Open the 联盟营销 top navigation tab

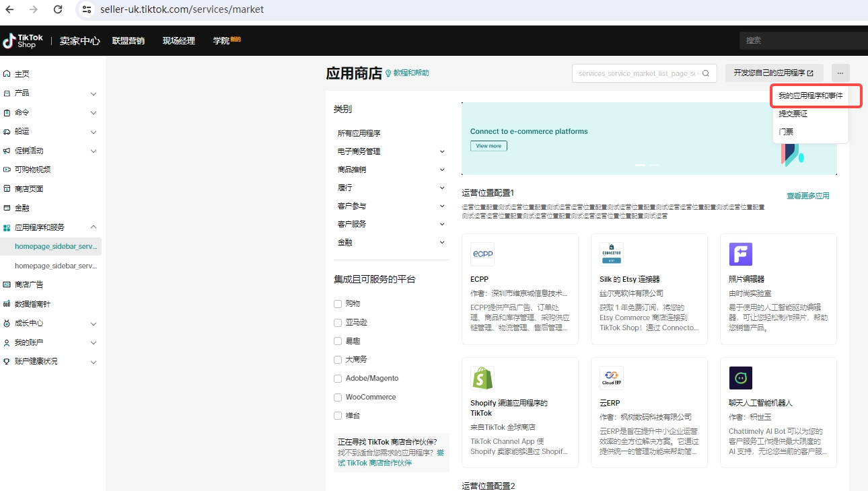(x=128, y=40)
